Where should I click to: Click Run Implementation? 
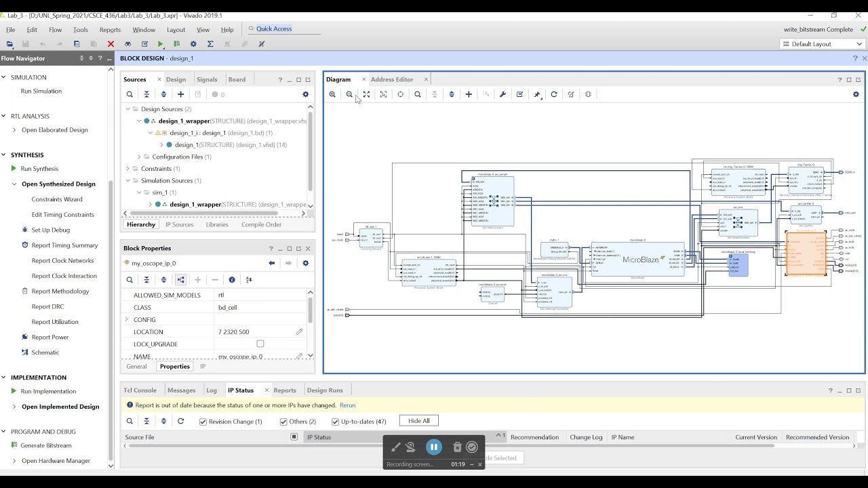point(48,391)
